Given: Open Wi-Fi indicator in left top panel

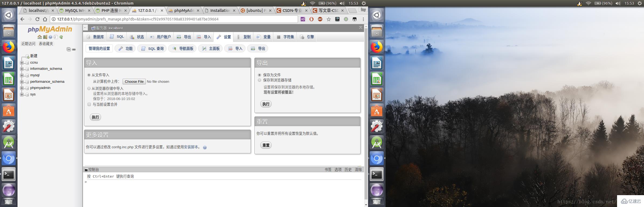Looking at the screenshot, I should tap(313, 3).
